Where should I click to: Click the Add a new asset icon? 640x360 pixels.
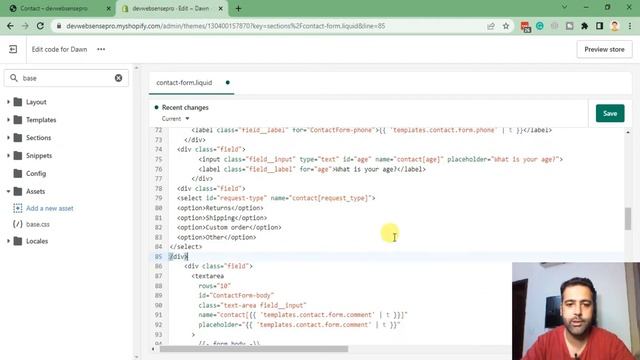[x=18, y=208]
